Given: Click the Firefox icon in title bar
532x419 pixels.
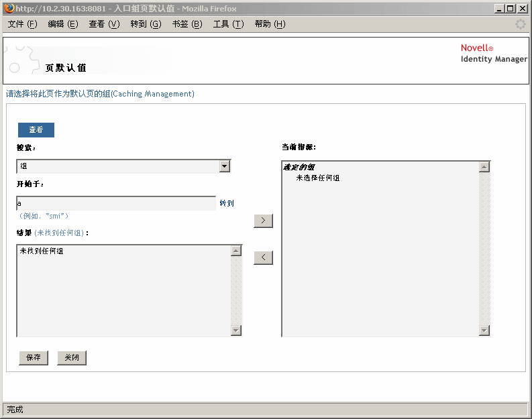Looking at the screenshot, I should [9, 8].
